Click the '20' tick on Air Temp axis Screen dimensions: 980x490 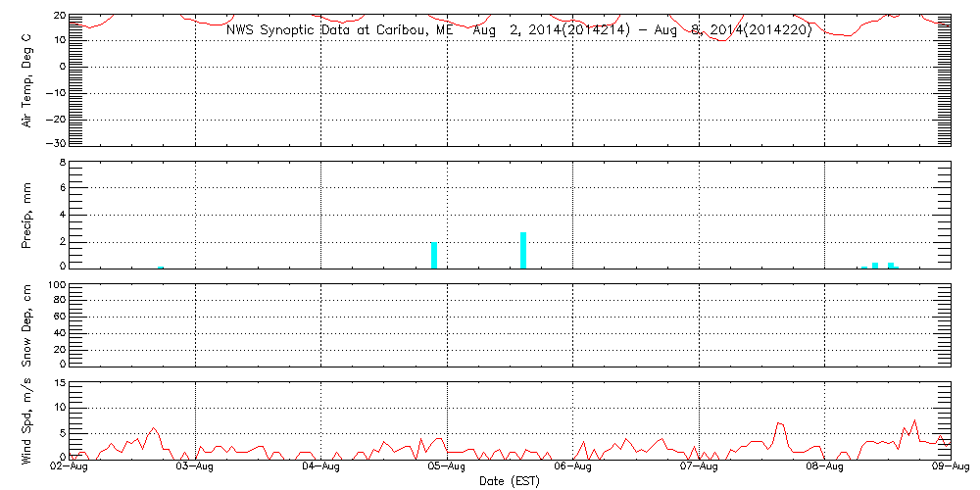coord(58,16)
